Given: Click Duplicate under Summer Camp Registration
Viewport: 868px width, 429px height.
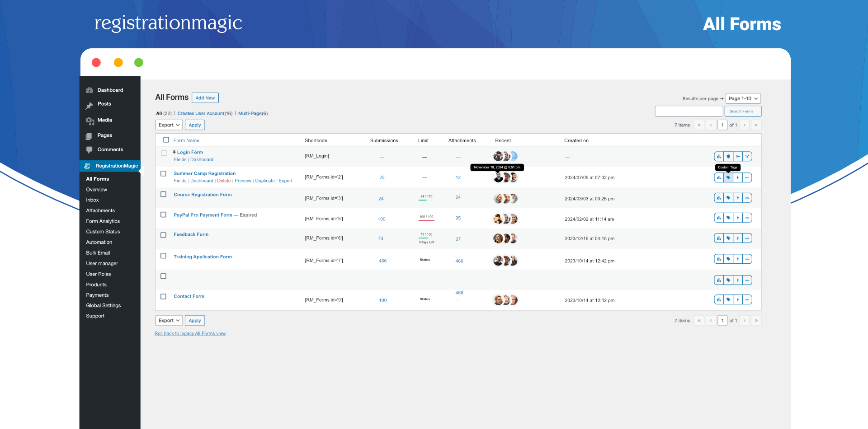Looking at the screenshot, I should tap(265, 181).
